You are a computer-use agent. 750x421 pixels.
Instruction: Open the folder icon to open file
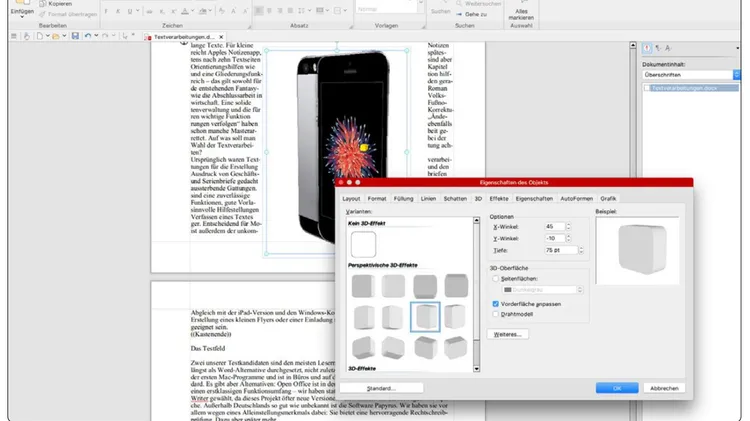56,36
